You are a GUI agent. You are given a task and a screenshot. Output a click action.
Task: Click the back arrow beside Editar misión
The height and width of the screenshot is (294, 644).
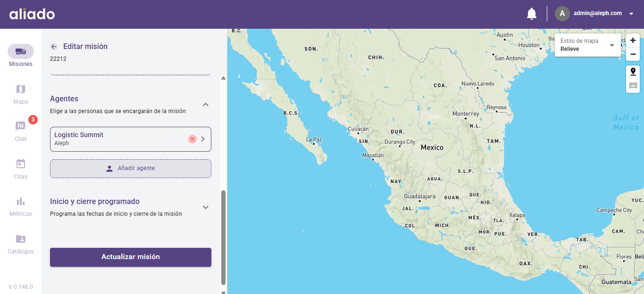(x=54, y=47)
